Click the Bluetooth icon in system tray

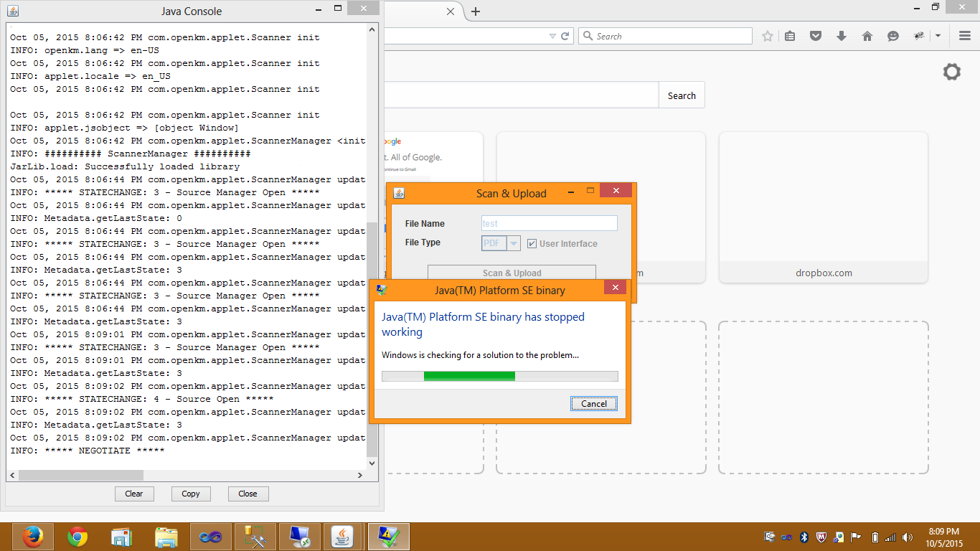[804, 537]
